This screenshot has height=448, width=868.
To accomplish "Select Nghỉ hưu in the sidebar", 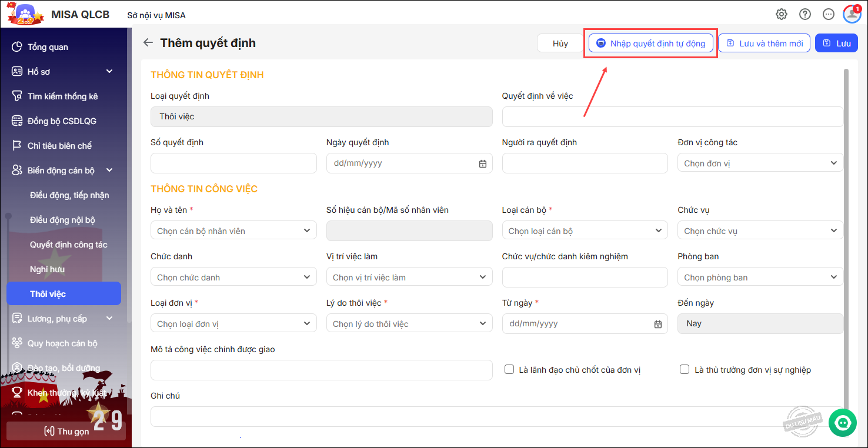I will [47, 269].
